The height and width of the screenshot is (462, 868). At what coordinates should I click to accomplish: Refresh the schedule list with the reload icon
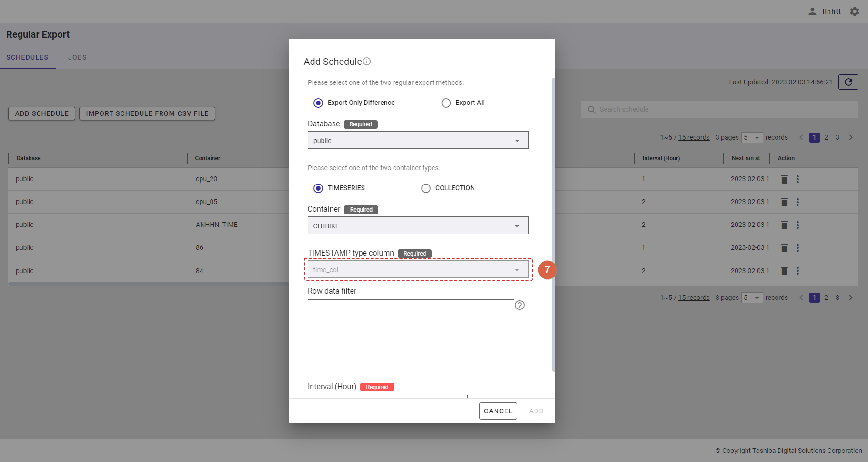point(848,82)
